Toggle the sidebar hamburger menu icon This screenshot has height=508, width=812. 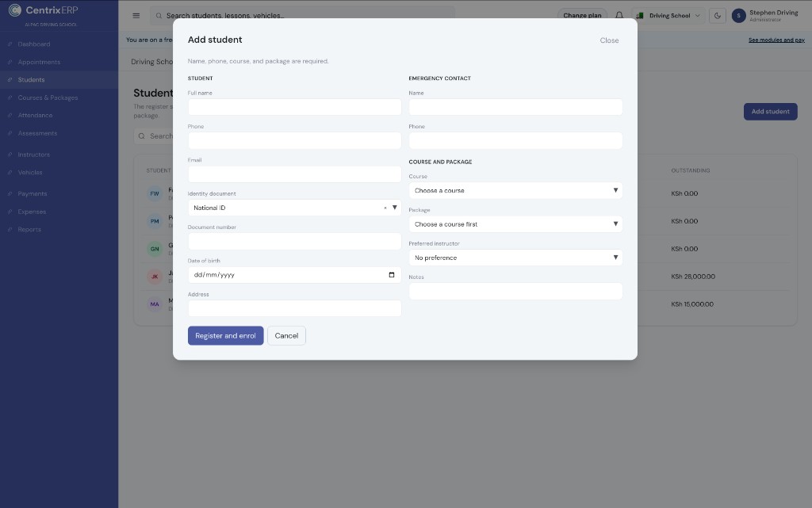[x=136, y=16]
